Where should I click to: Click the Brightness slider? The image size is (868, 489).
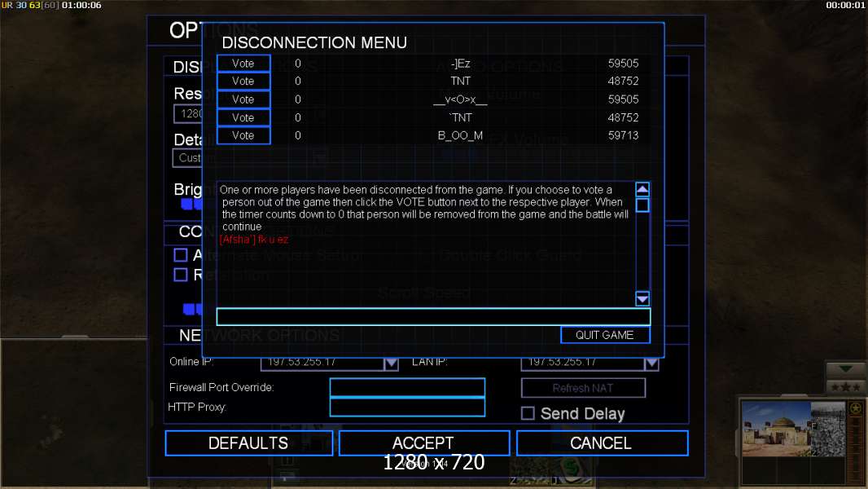(191, 205)
